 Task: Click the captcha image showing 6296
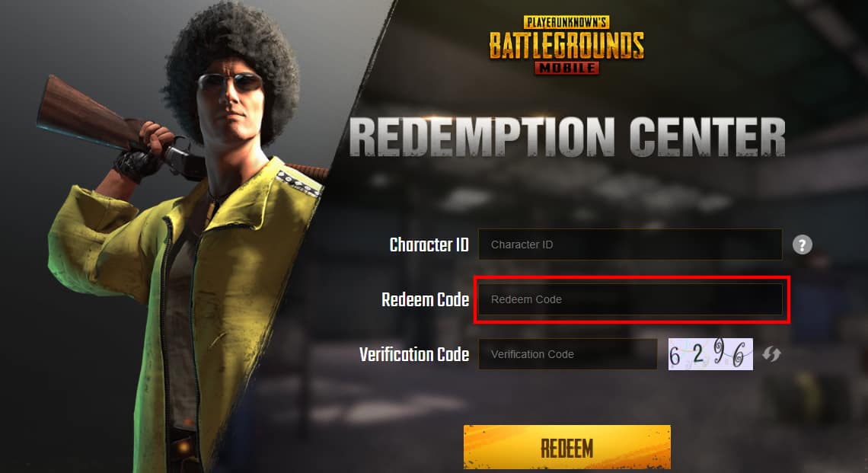click(x=710, y=354)
